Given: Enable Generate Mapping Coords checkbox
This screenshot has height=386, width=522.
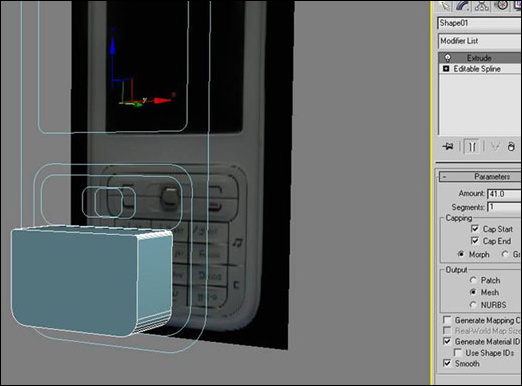Looking at the screenshot, I should tap(447, 320).
